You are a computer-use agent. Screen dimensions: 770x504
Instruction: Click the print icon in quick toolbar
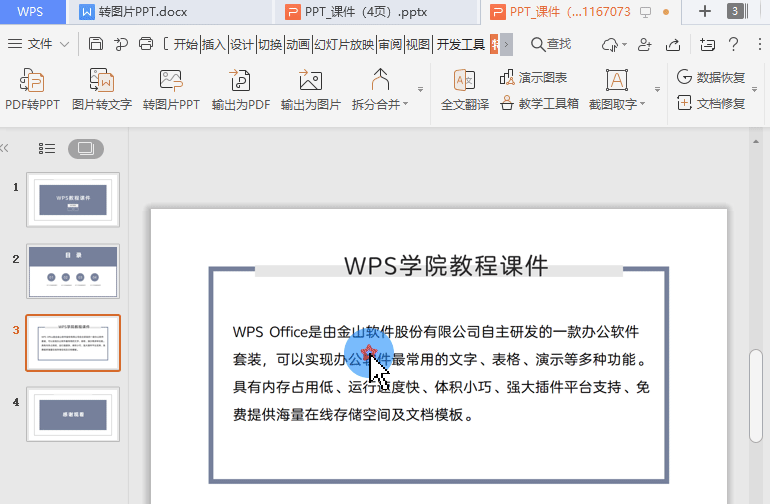coord(146,44)
